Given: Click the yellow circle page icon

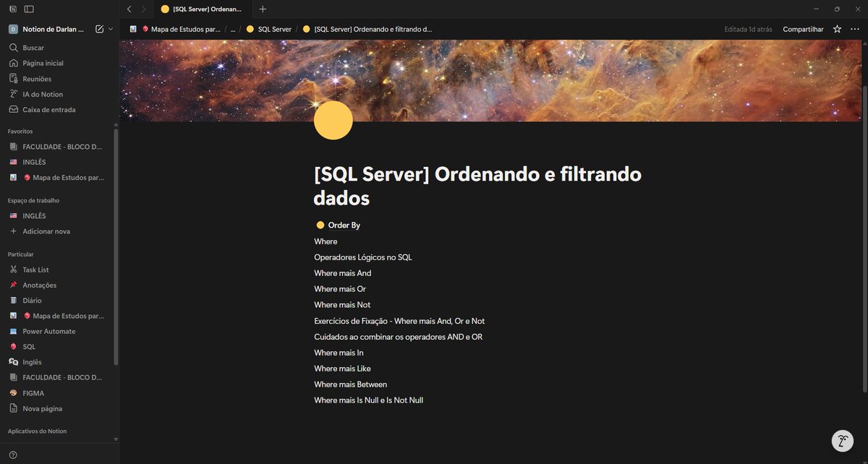Looking at the screenshot, I should point(333,120).
